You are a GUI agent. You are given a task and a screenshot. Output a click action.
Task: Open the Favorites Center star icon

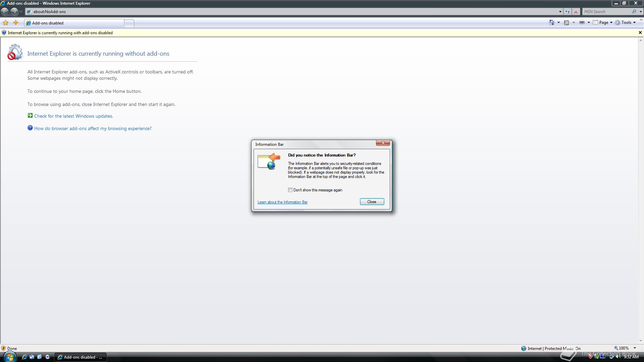tap(6, 23)
